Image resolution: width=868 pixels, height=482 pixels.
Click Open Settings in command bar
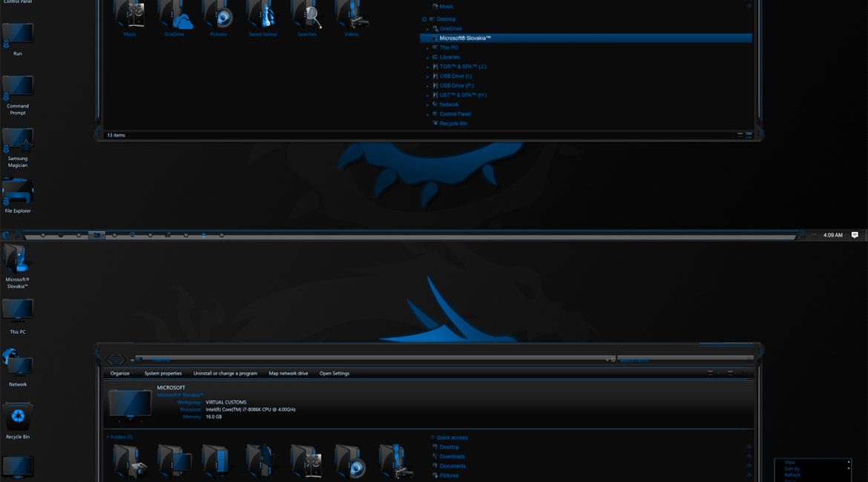(x=335, y=374)
